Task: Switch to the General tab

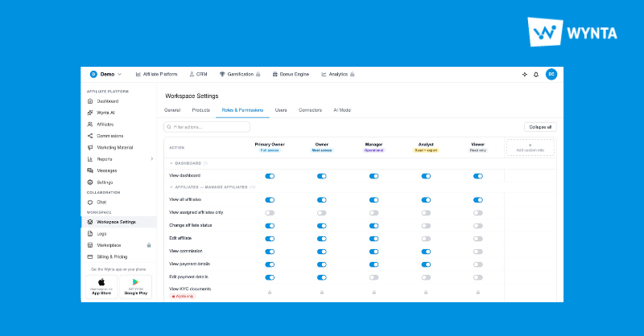Action: (172, 110)
